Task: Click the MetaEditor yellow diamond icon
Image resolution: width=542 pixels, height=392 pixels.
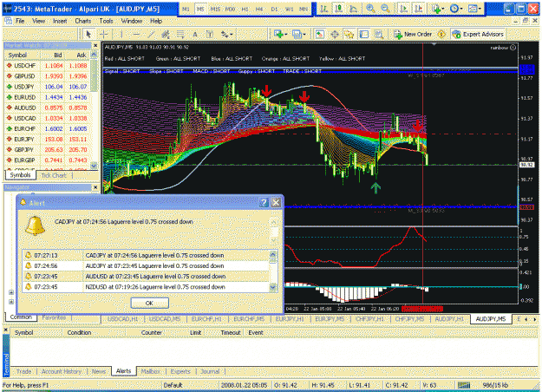Action: [x=441, y=34]
